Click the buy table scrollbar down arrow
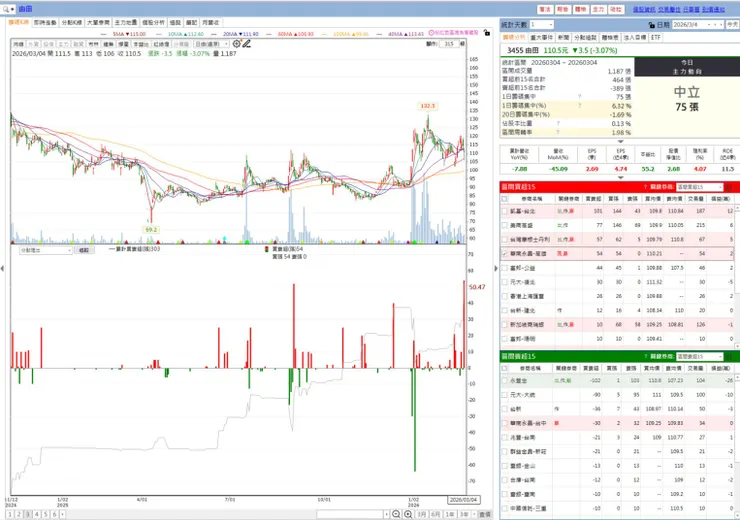Screen dimensions: 740x520 pyautogui.click(x=737, y=346)
